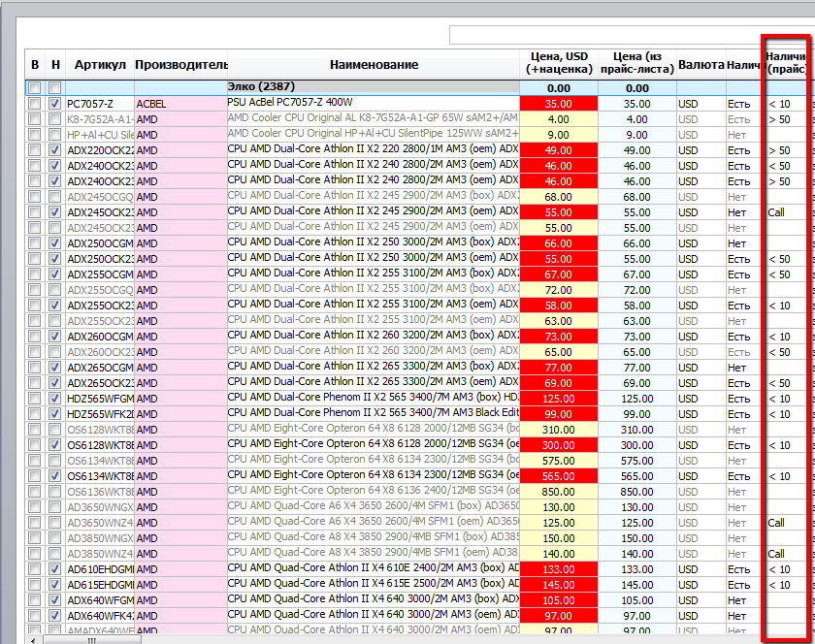
Task: Click the red 58.00 price cell
Action: click(x=559, y=306)
